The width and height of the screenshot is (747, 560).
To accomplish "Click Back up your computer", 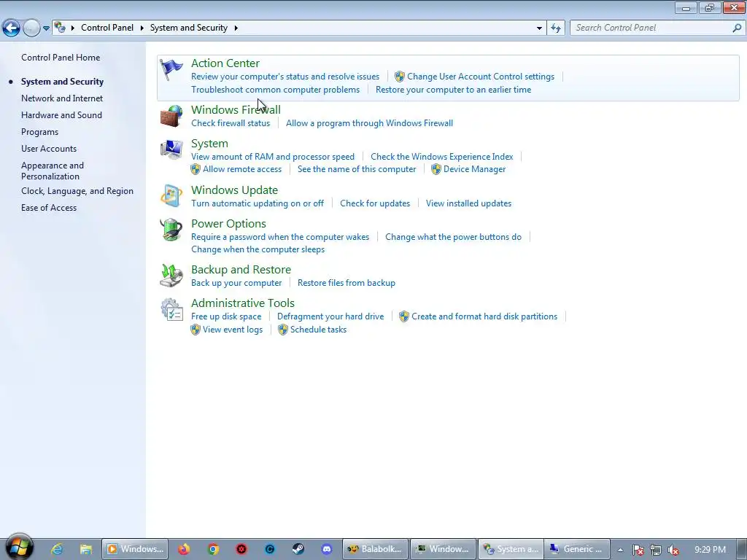I will [x=236, y=283].
